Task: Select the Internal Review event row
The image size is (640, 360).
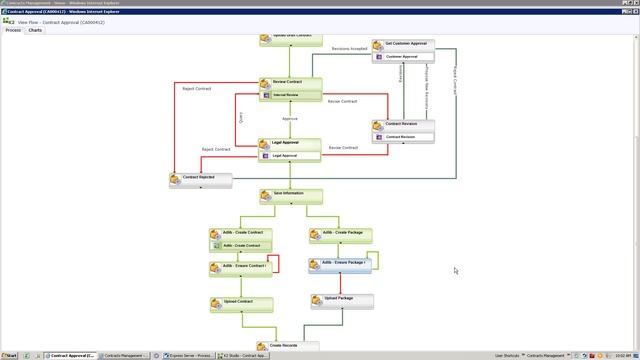Action: click(291, 95)
